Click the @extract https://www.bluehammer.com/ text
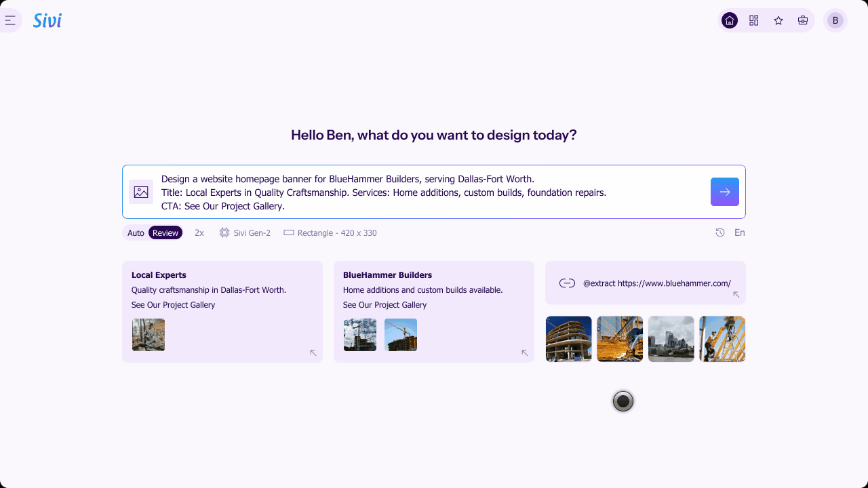The image size is (868, 488). [x=657, y=283]
